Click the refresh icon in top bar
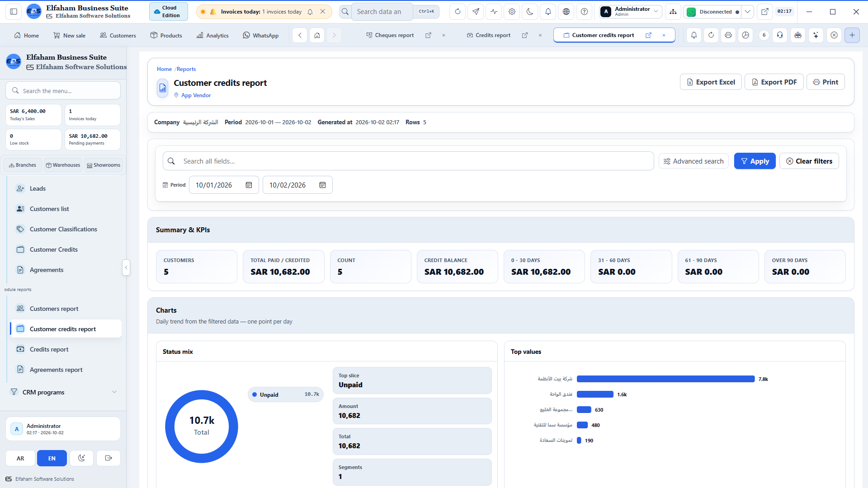This screenshot has width=868, height=488. point(458,12)
